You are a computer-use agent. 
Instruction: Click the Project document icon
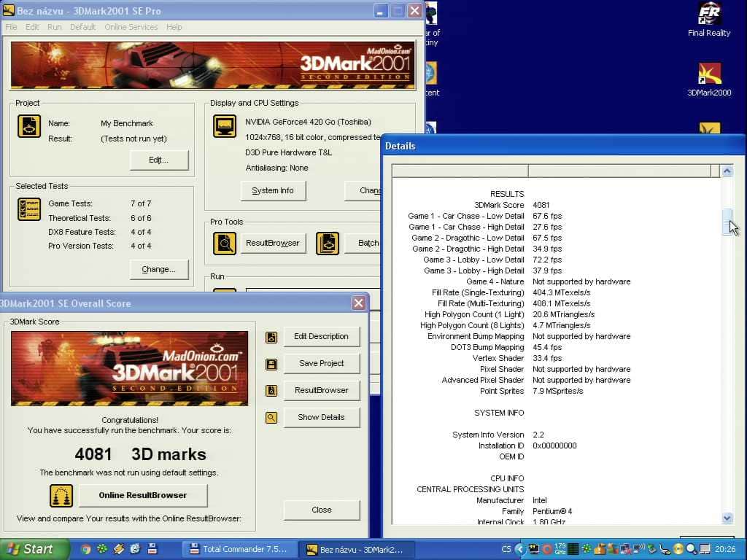pos(29,126)
